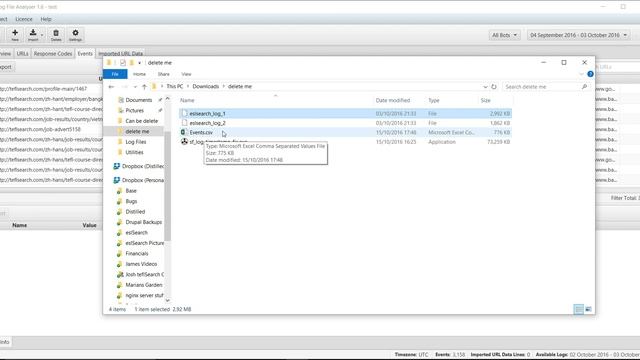
Task: Open the Log Files folder in sidebar
Action: pyautogui.click(x=136, y=142)
